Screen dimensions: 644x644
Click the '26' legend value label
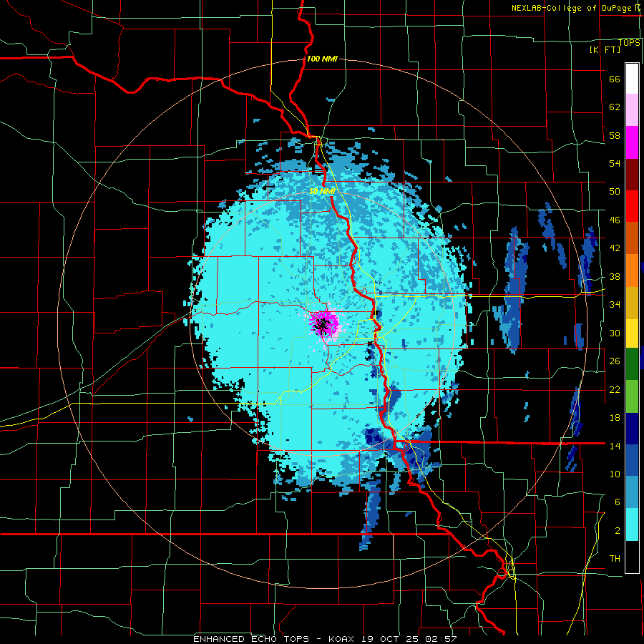click(615, 361)
